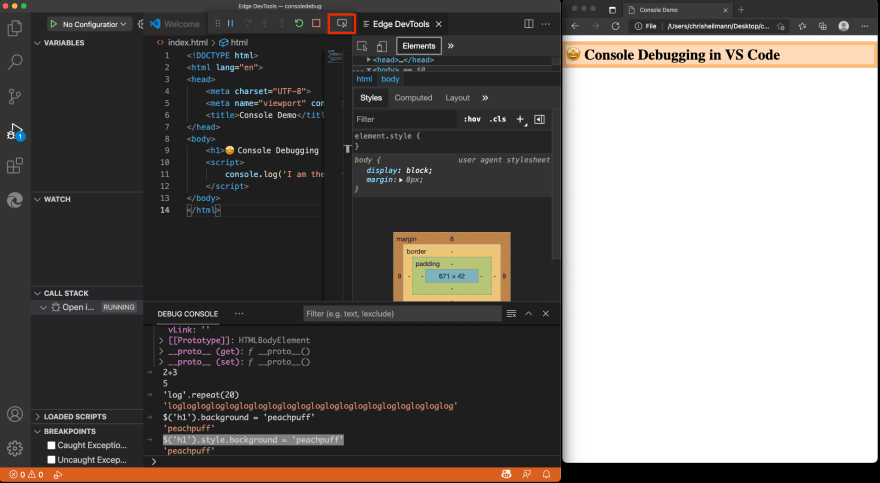Click Step Out in debug toolbar
880x483 pixels.
(x=282, y=24)
